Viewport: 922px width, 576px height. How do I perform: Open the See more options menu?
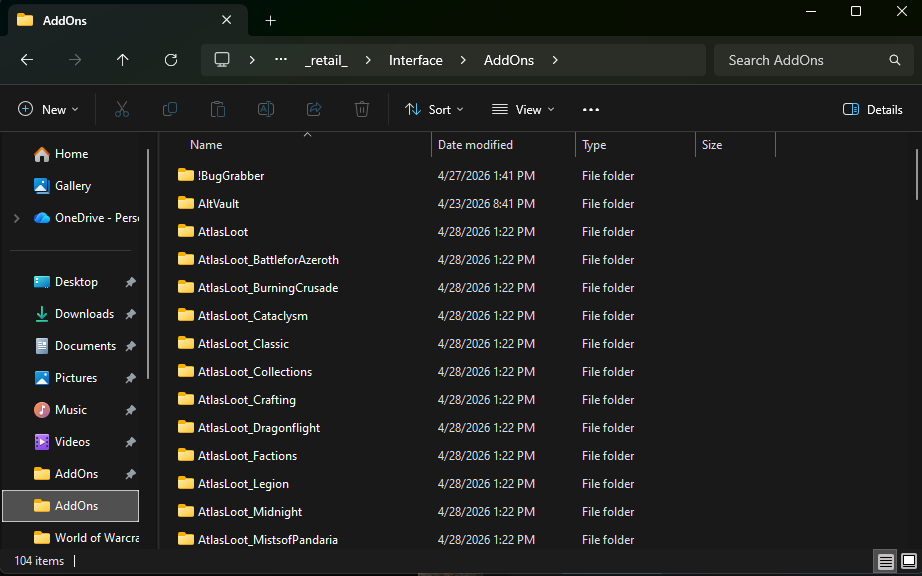[590, 110]
